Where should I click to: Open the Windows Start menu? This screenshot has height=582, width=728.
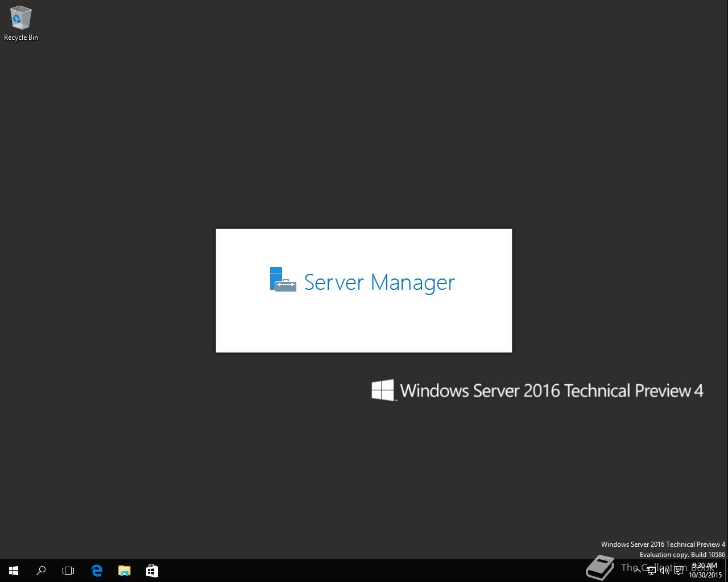tap(14, 571)
